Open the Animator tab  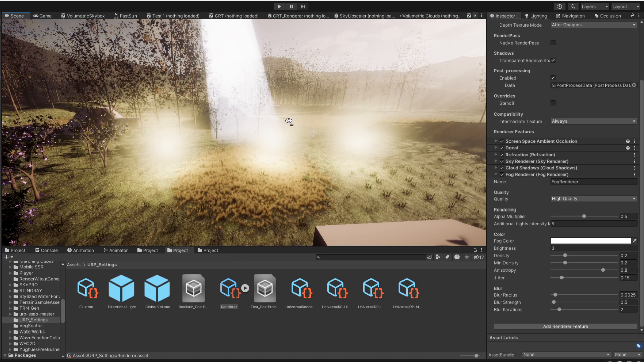[x=116, y=250]
